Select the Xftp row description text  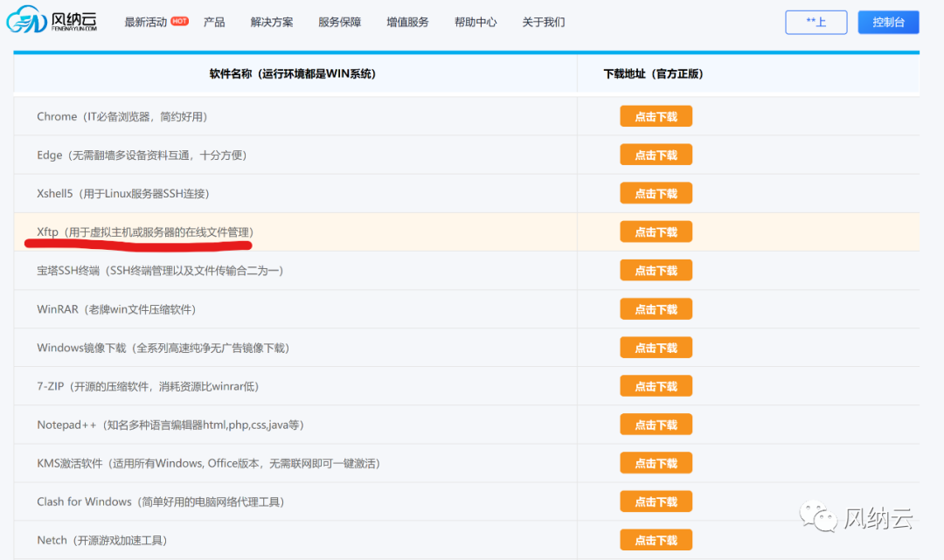[145, 232]
